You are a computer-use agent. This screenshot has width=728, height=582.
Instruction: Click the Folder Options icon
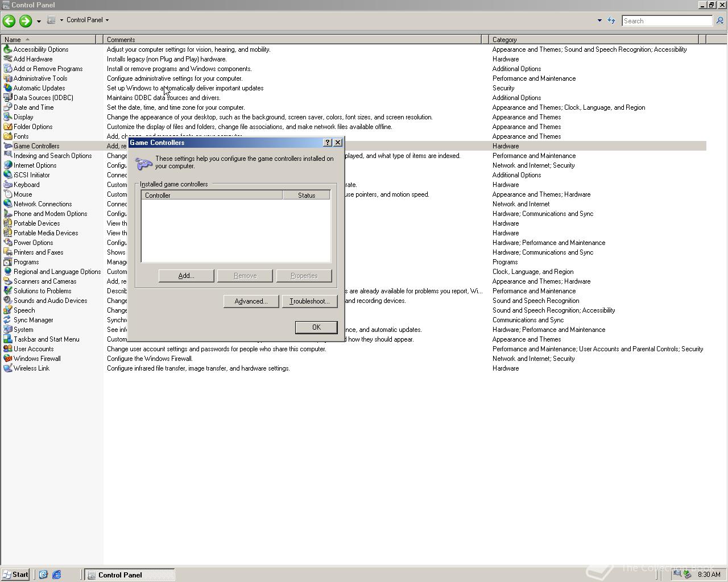pos(7,127)
